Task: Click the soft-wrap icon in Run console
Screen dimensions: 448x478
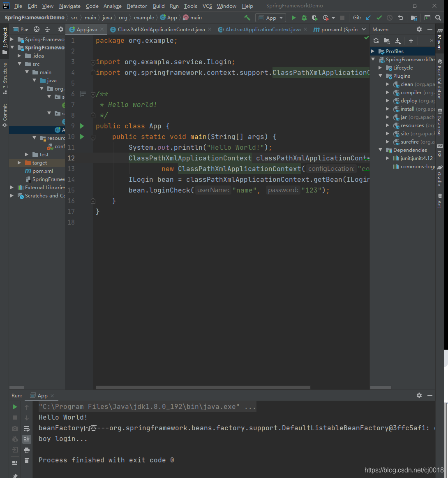Action: [27, 428]
